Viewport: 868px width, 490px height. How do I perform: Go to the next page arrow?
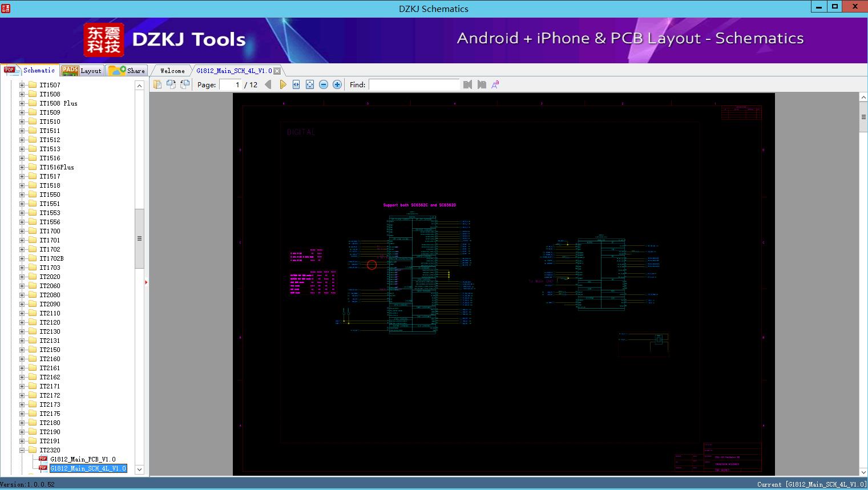point(282,84)
